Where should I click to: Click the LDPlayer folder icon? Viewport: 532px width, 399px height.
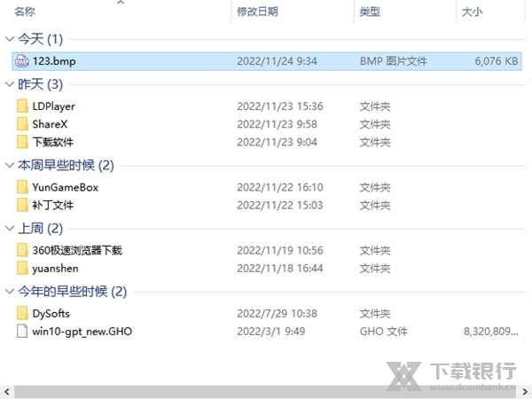point(22,106)
